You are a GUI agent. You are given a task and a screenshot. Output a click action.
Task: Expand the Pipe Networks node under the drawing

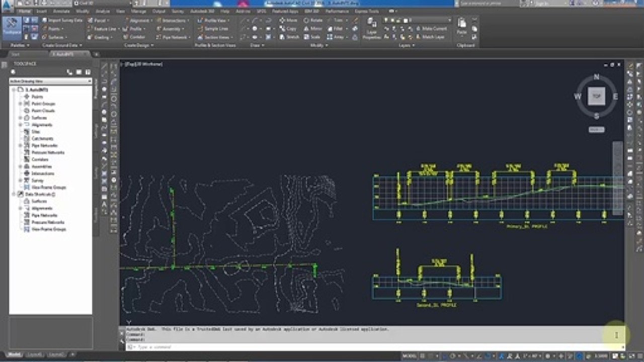click(x=21, y=145)
